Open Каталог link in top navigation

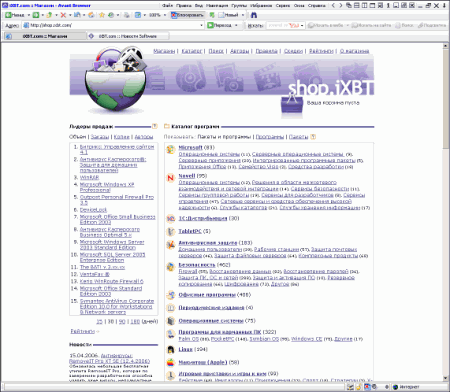(x=192, y=51)
